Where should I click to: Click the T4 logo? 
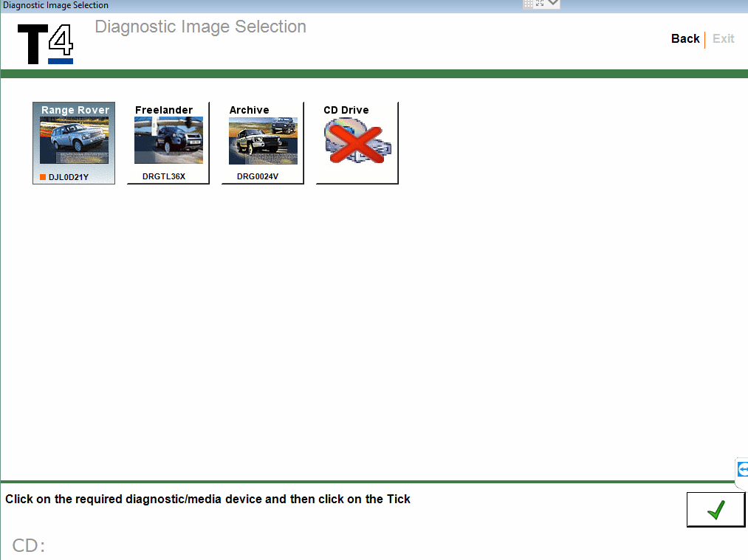point(45,44)
